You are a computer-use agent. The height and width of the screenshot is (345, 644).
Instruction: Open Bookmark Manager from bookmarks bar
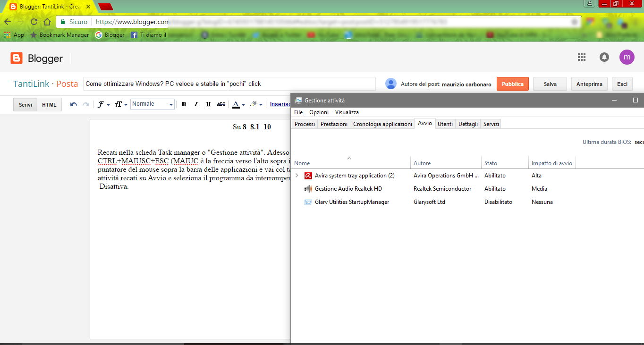pyautogui.click(x=59, y=35)
